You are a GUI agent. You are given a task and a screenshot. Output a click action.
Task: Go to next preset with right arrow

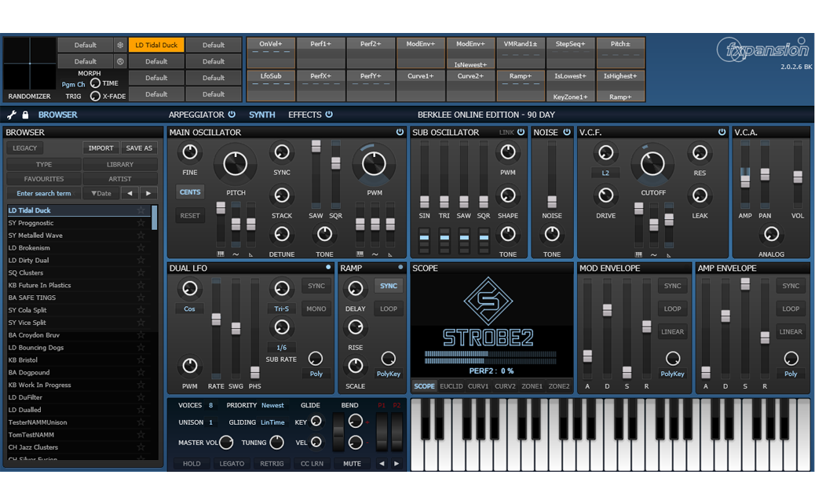pyautogui.click(x=148, y=193)
